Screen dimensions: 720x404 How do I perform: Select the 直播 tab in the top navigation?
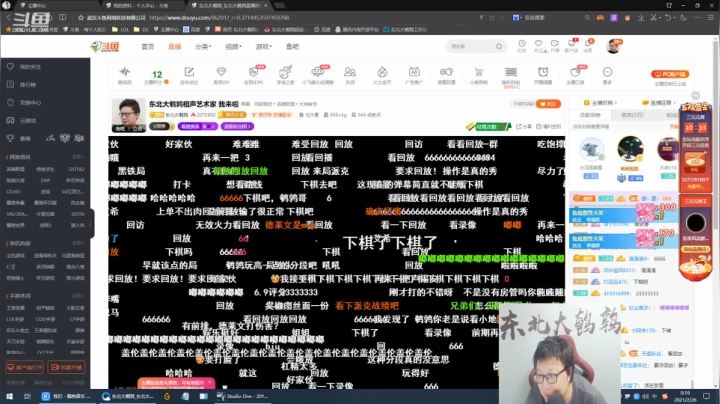pos(174,46)
